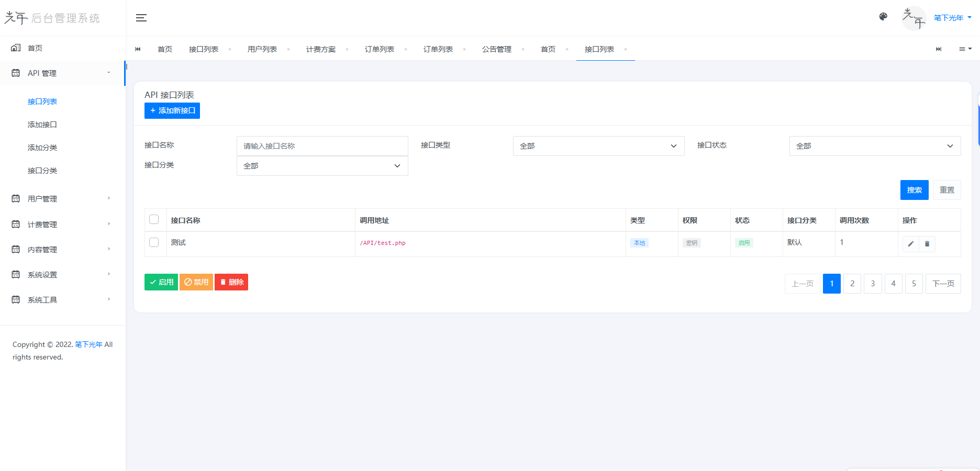Switch to the 用户列表 tab
980x471 pixels.
(x=262, y=49)
